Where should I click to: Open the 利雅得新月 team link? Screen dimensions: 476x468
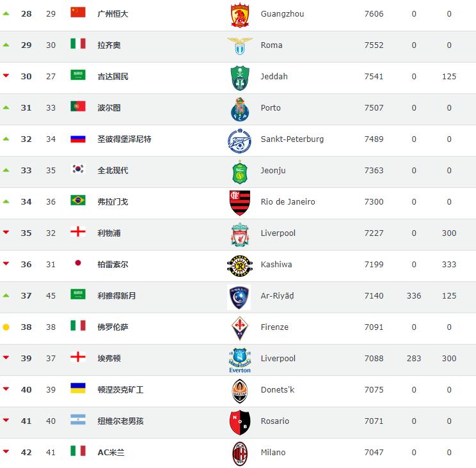tap(116, 295)
